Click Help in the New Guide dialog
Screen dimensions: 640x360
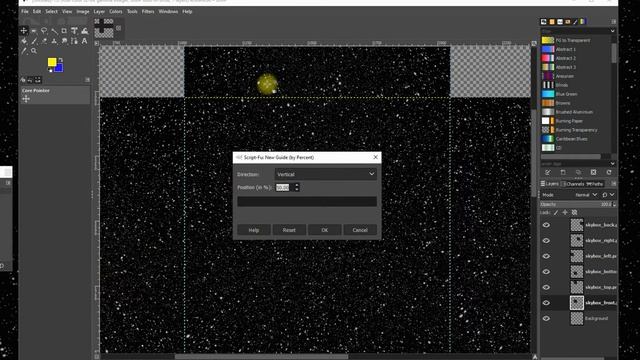[x=254, y=230]
